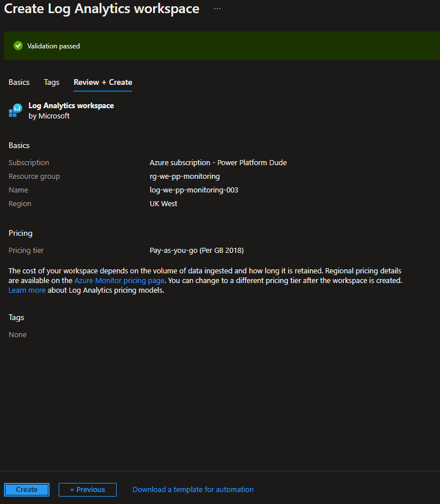This screenshot has width=440, height=504.
Task: Click the subscription value 'Power Platform Dude'
Action: [x=218, y=163]
